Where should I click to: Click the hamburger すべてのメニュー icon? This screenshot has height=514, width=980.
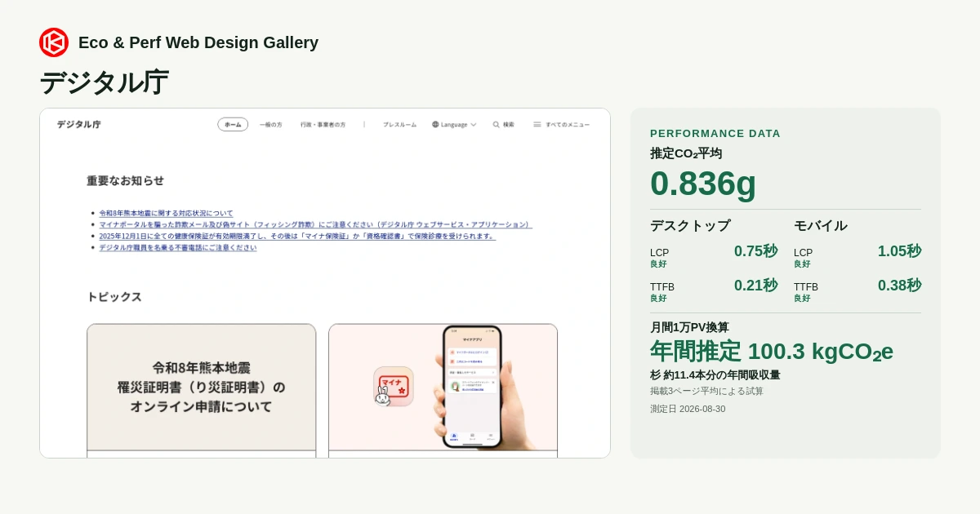click(537, 125)
